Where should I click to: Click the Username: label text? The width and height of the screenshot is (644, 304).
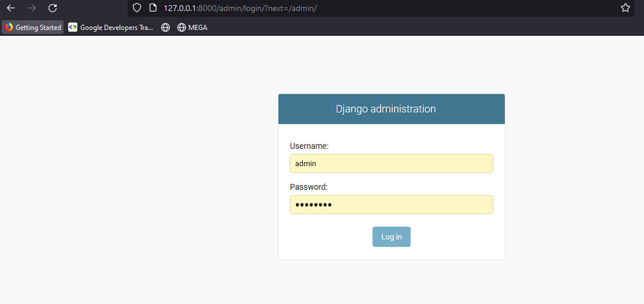(309, 146)
